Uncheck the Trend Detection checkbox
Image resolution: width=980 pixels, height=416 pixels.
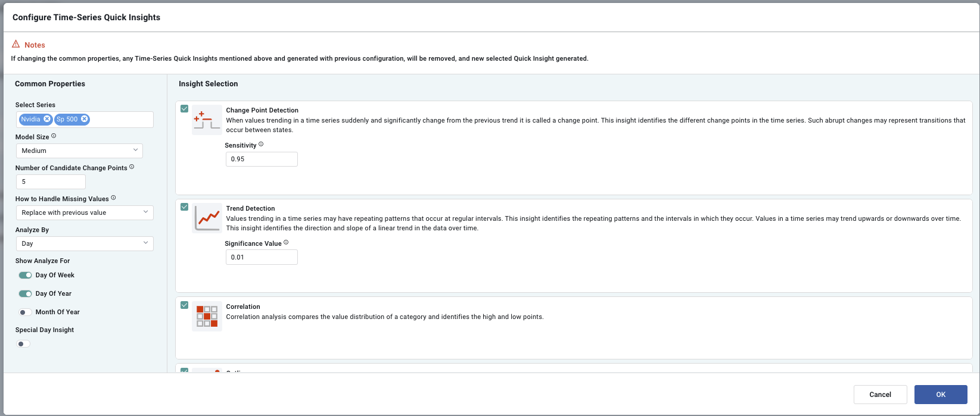pos(185,207)
